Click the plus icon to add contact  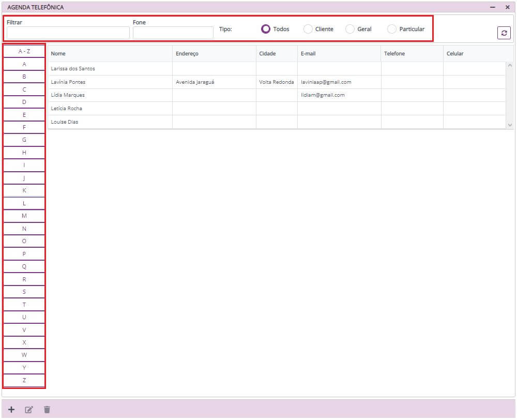(11, 410)
